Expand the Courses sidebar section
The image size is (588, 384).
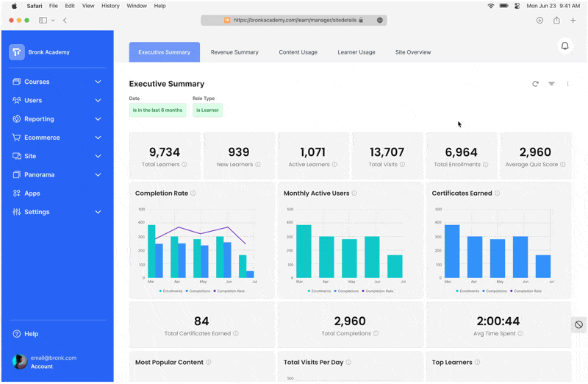(98, 82)
